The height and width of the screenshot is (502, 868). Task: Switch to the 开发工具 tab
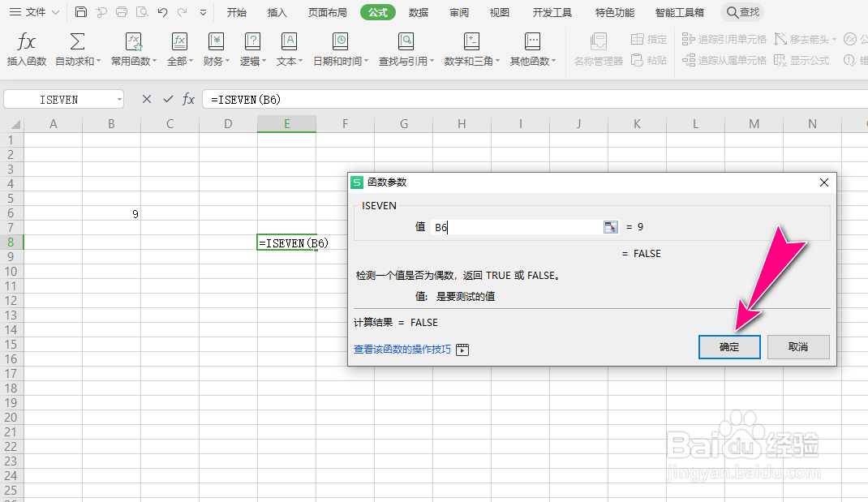pos(552,12)
